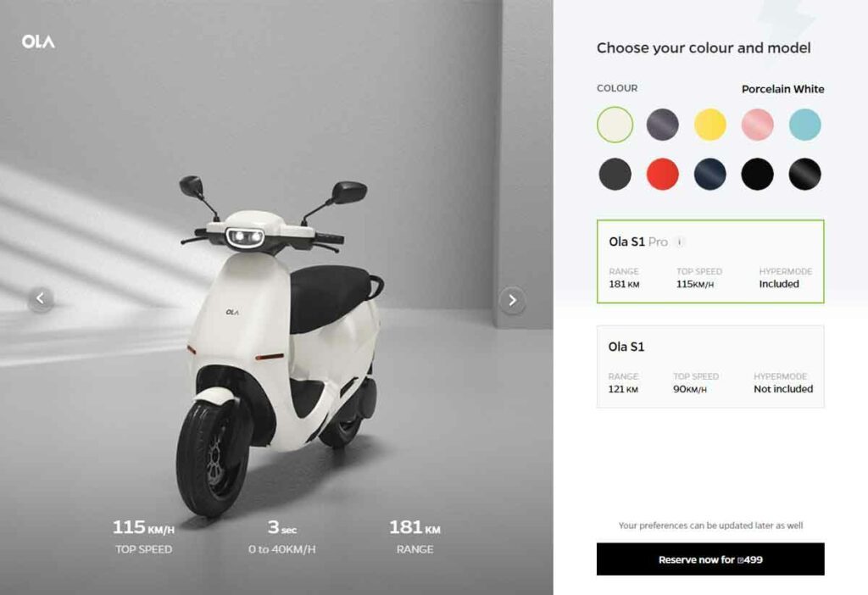The image size is (868, 595).
Task: Click Reserve now for 499 button
Action: pos(710,559)
